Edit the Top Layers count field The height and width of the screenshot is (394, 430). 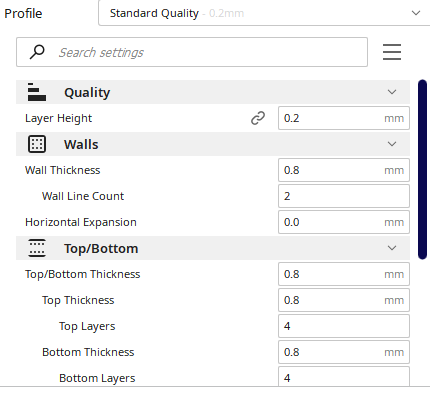click(344, 326)
